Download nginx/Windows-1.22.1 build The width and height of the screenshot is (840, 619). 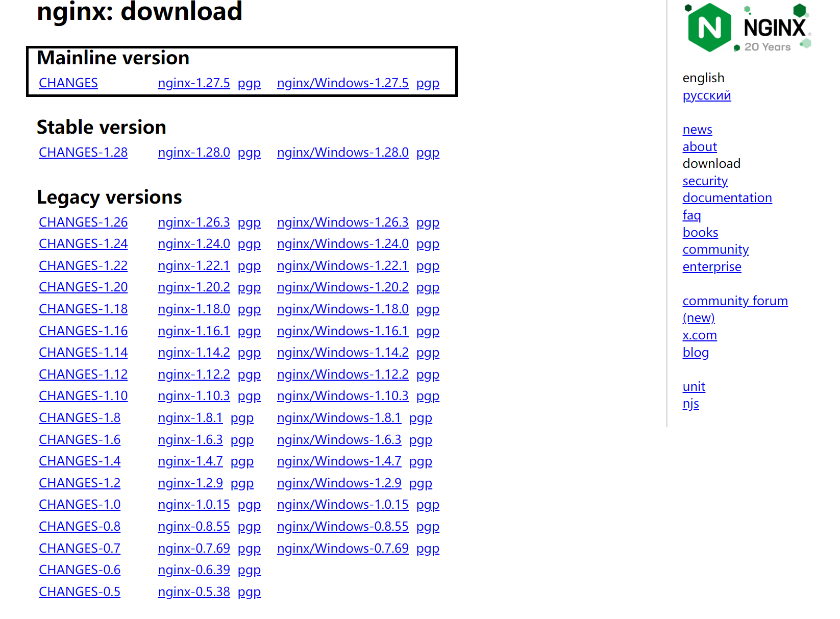pos(343,266)
